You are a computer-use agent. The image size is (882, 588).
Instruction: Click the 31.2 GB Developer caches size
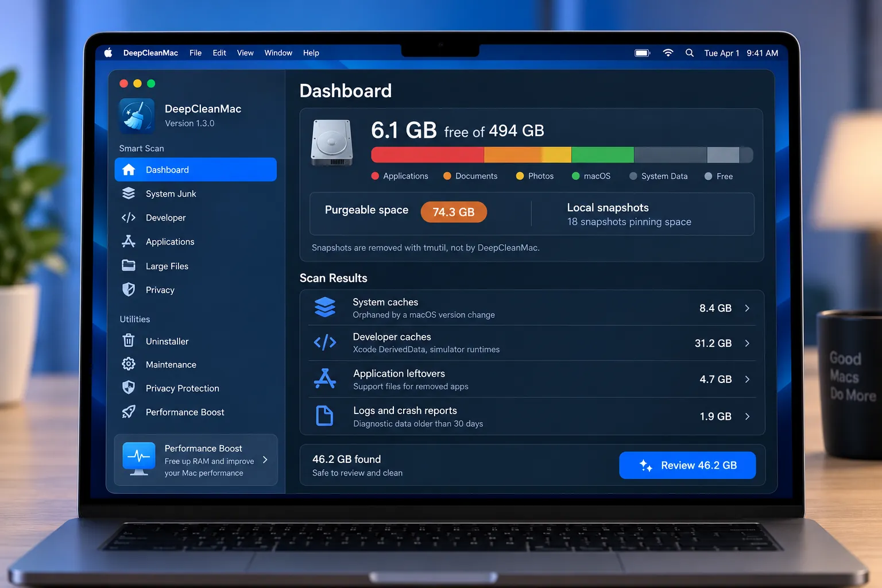713,343
